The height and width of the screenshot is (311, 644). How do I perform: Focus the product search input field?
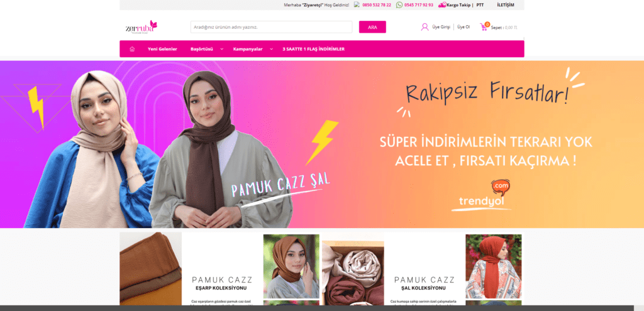(x=272, y=27)
